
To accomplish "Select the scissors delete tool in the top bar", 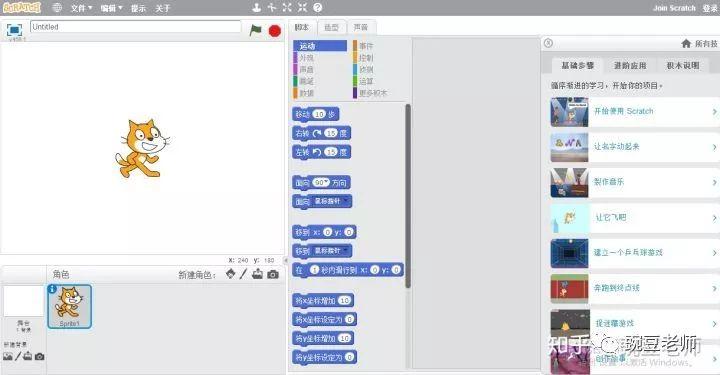I will pos(272,7).
